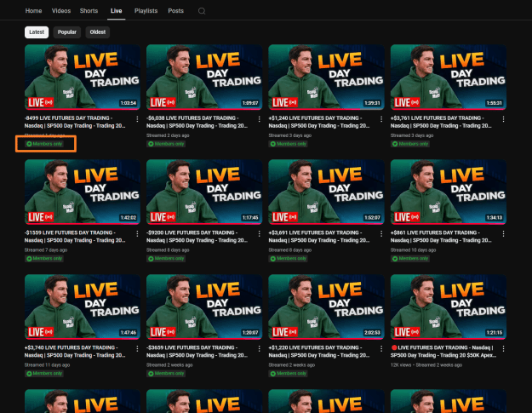Open three-dot menu for -$3659 stream
This screenshot has width=532, height=413.
coord(260,349)
